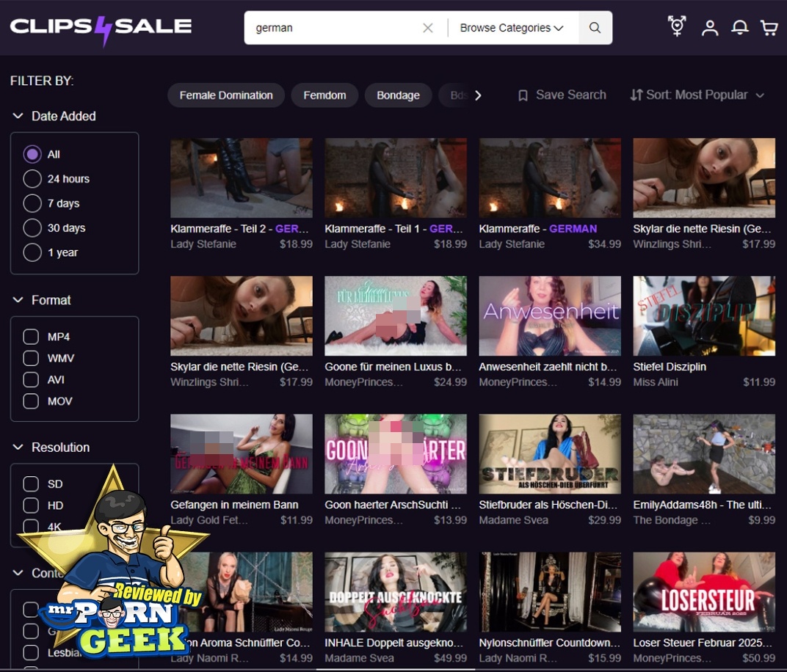Open the gender preference icon

click(x=677, y=26)
